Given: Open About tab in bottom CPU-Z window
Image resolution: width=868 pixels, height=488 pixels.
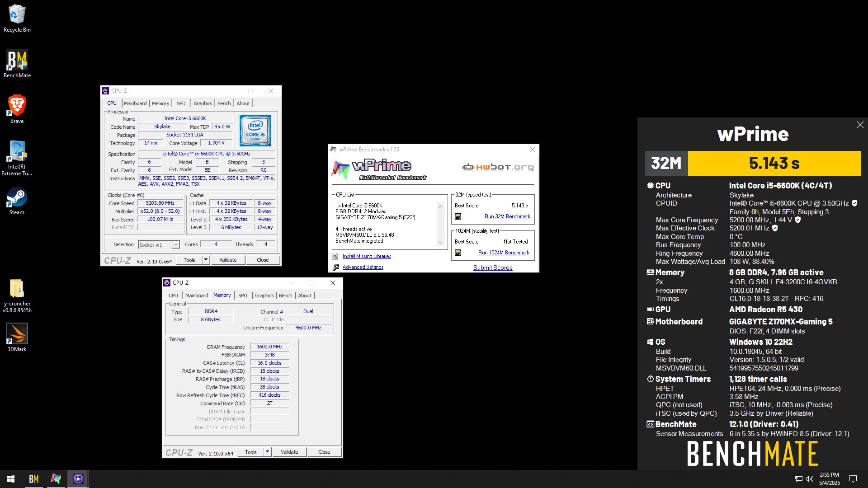Looking at the screenshot, I should [305, 296].
